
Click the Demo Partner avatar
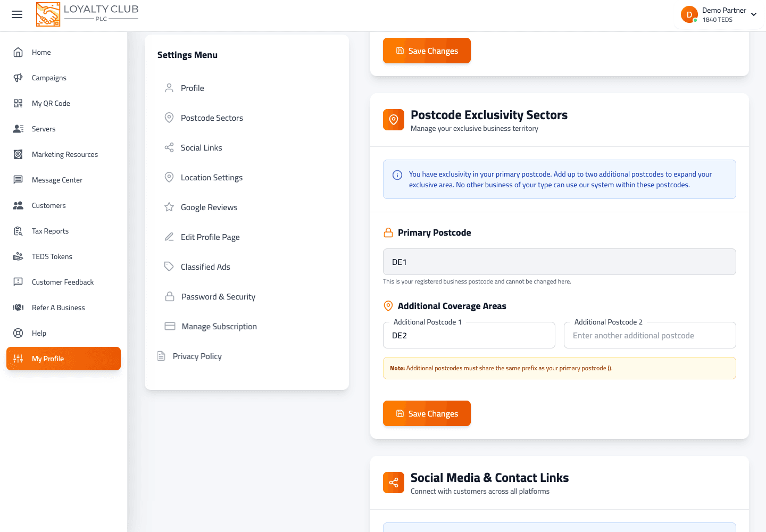coord(689,14)
